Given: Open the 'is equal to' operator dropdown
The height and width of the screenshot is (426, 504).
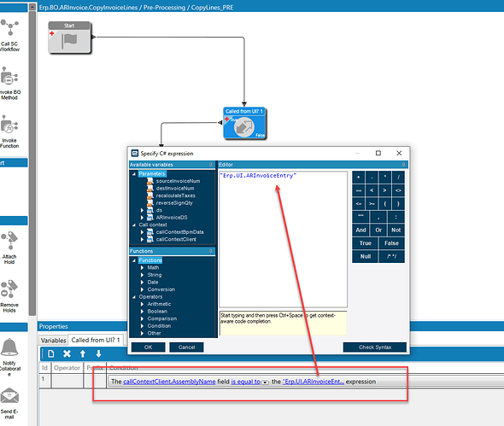Looking at the screenshot, I should tap(265, 382).
